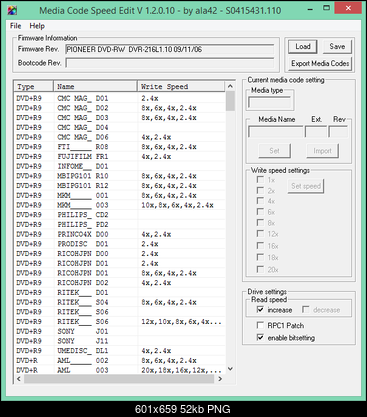367x417 pixels.
Task: Toggle read speed decrease checkbox
Action: pyautogui.click(x=305, y=310)
